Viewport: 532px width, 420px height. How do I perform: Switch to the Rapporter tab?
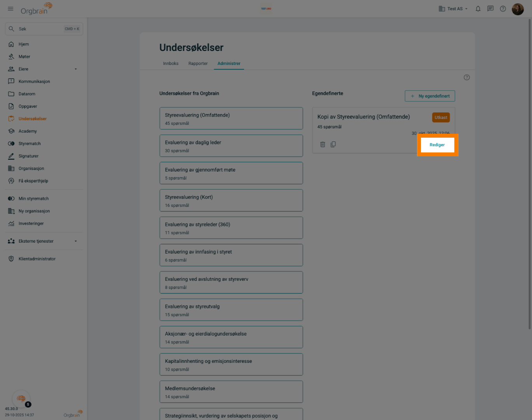pos(198,63)
